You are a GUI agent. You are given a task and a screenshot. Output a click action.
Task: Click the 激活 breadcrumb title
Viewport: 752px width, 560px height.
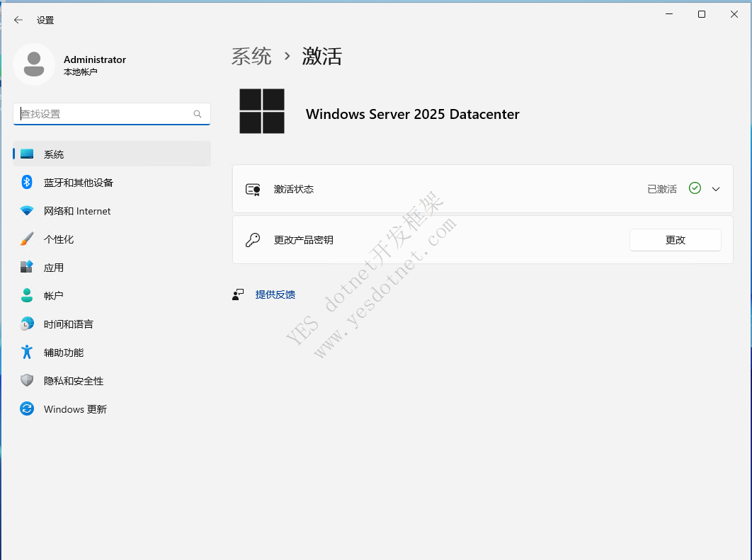coord(321,56)
